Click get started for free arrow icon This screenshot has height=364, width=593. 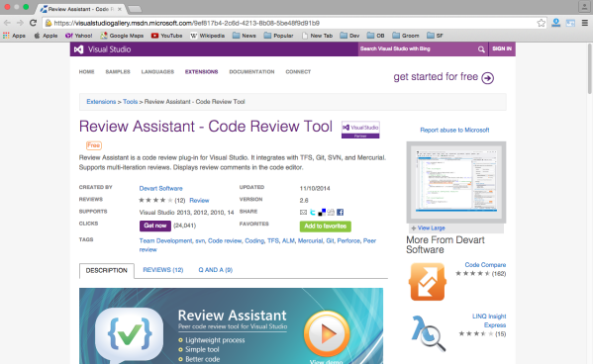[x=487, y=78]
